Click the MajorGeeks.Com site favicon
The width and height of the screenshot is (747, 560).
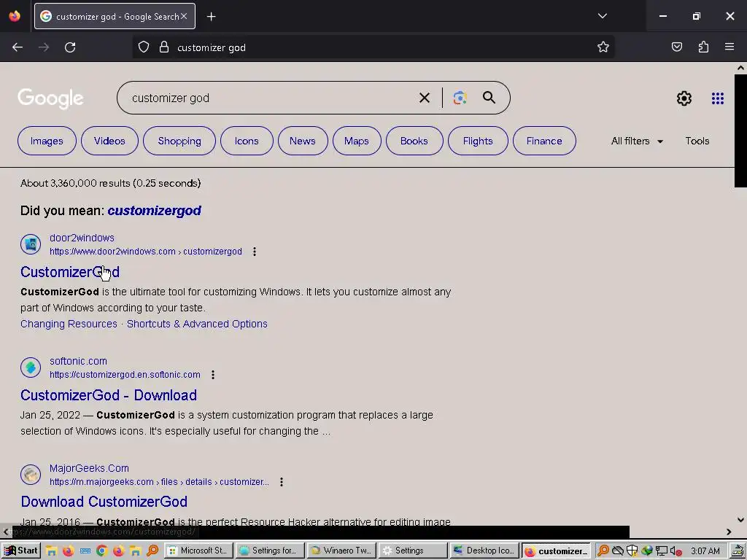[x=31, y=475]
